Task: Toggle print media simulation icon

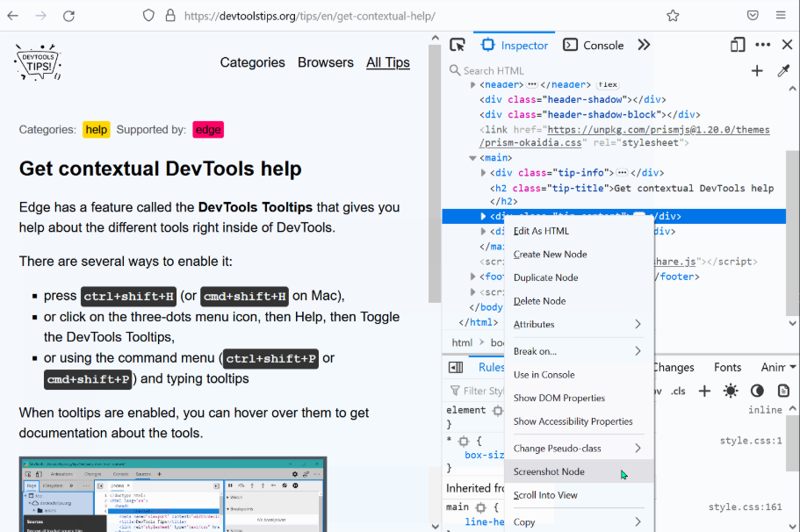Action: [x=783, y=391]
